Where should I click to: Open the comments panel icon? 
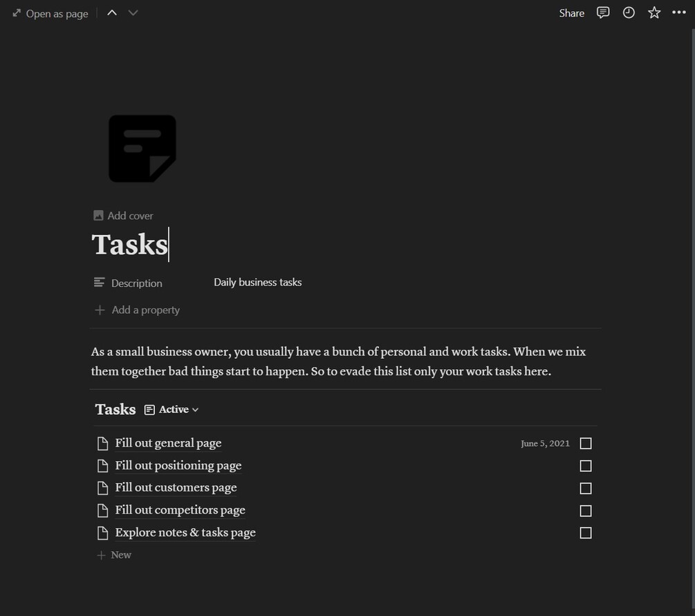(x=603, y=13)
